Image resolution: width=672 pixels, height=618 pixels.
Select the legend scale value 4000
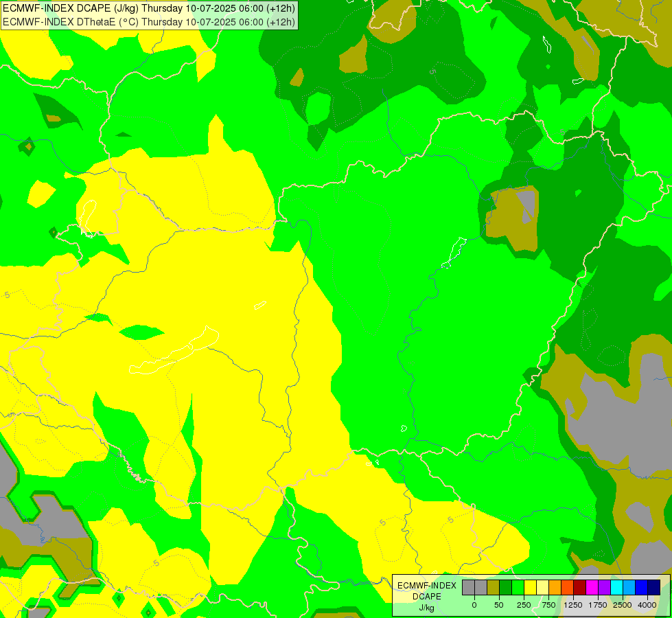647,605
